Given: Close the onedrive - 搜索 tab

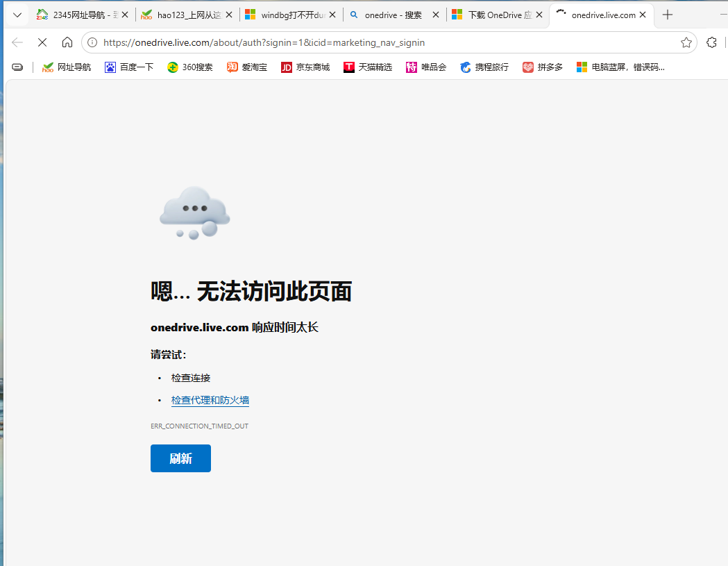Looking at the screenshot, I should [436, 15].
